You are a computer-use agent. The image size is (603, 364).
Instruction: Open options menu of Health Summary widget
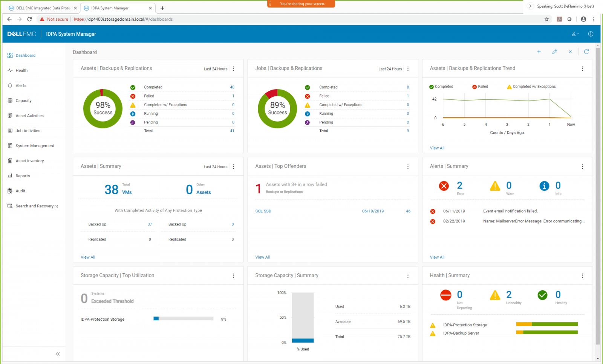click(x=583, y=276)
